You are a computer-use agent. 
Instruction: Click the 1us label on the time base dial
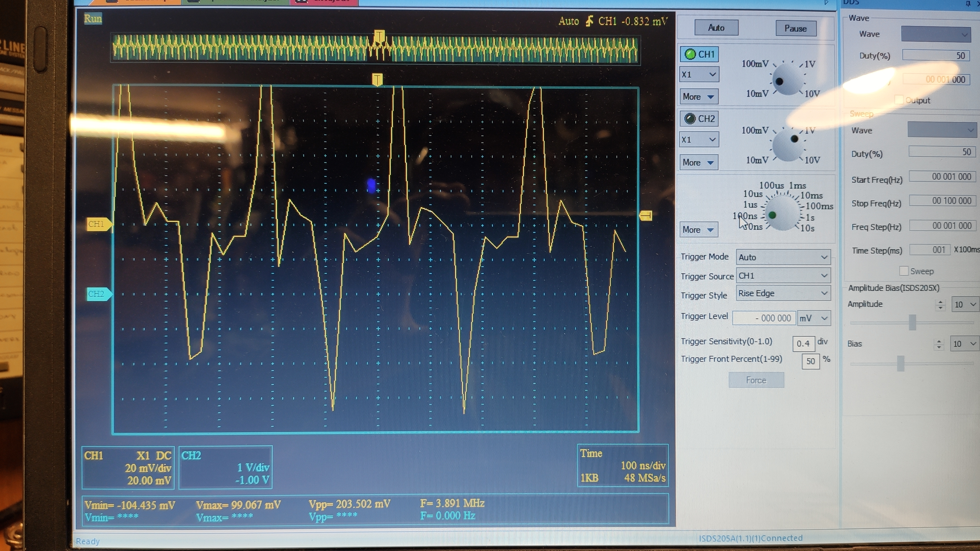tap(750, 204)
